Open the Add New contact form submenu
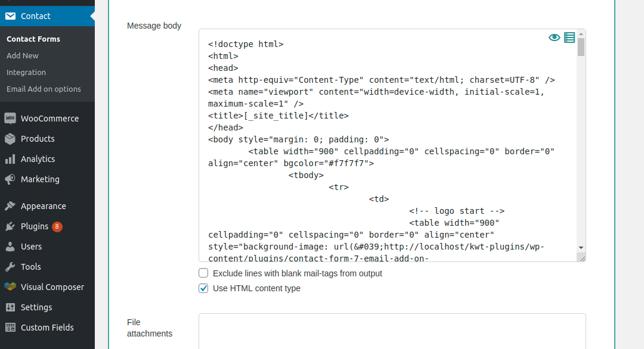This screenshot has height=349, width=644. pyautogui.click(x=23, y=55)
